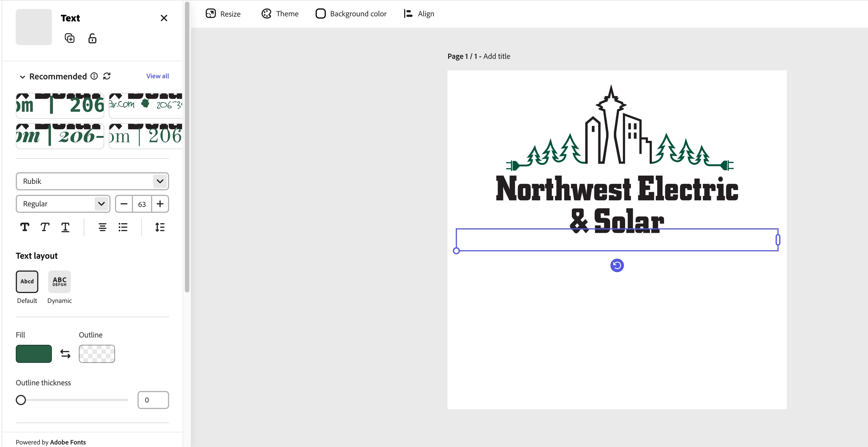Screen dimensions: 868x447
Task: Open the green Fill color swatch
Action: pyautogui.click(x=34, y=354)
